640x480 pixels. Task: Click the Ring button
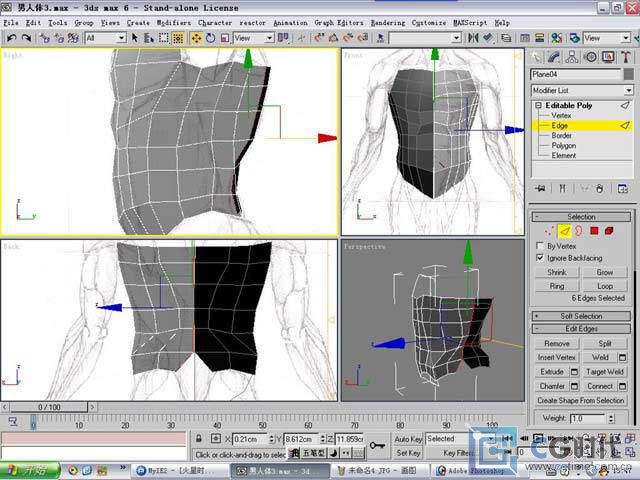[x=557, y=286]
